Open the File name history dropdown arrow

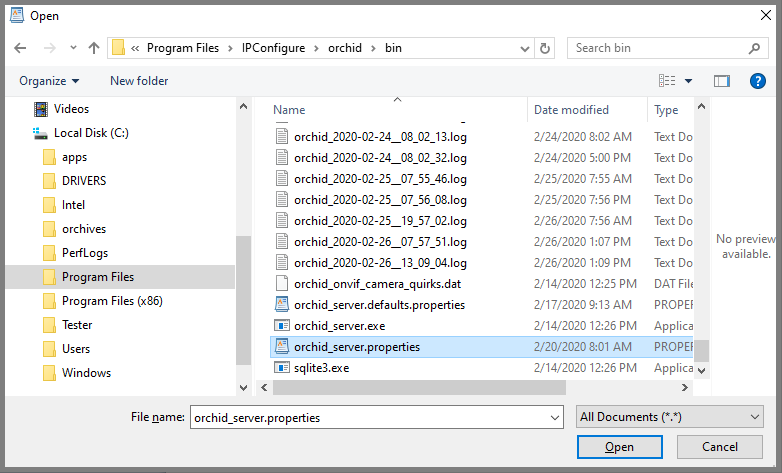click(x=554, y=416)
